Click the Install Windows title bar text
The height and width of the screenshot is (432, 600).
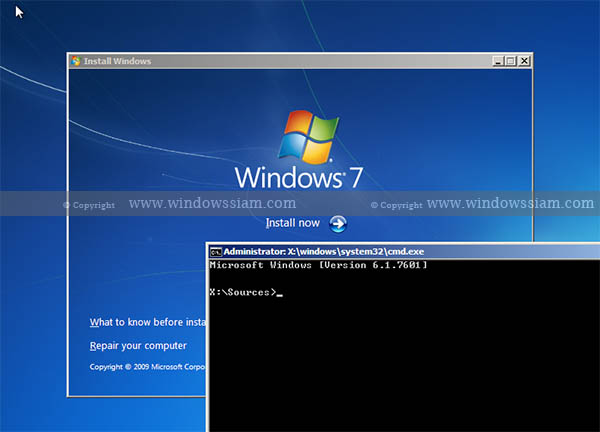pos(117,61)
